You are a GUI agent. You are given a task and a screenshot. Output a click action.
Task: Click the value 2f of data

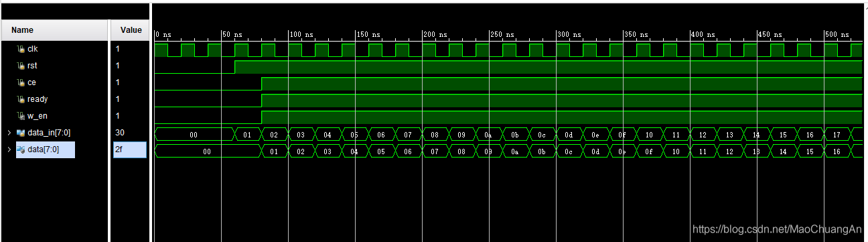tap(119, 149)
